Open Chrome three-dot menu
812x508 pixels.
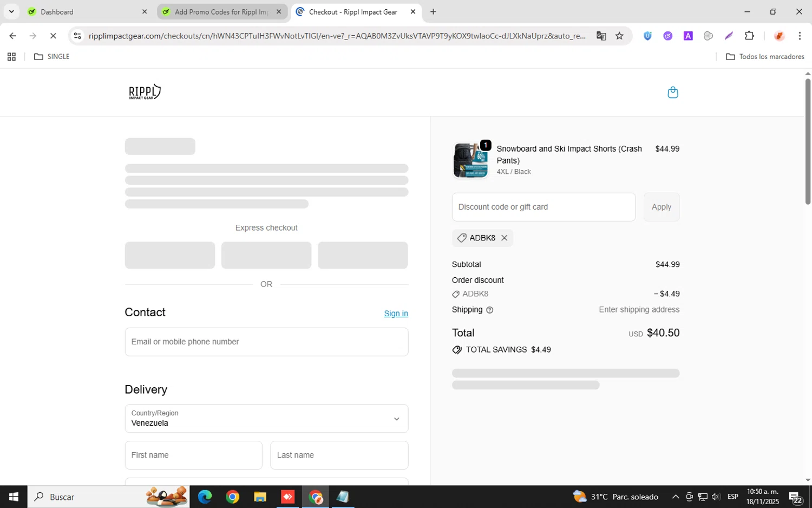[800, 36]
